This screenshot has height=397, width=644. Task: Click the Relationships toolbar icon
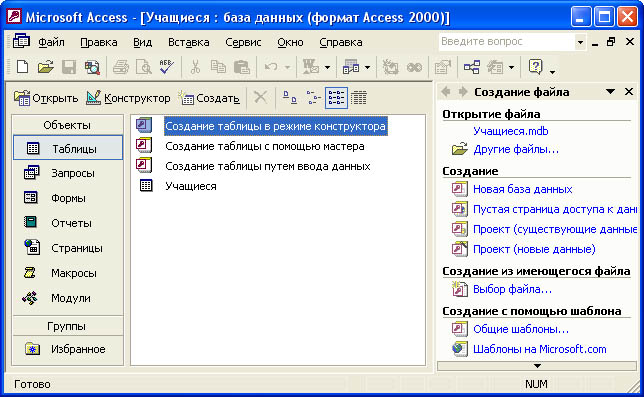tap(472, 67)
